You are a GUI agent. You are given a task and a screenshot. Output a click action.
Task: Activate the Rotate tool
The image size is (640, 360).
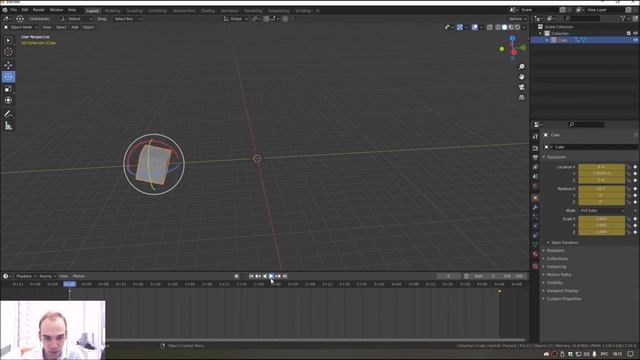click(x=8, y=77)
